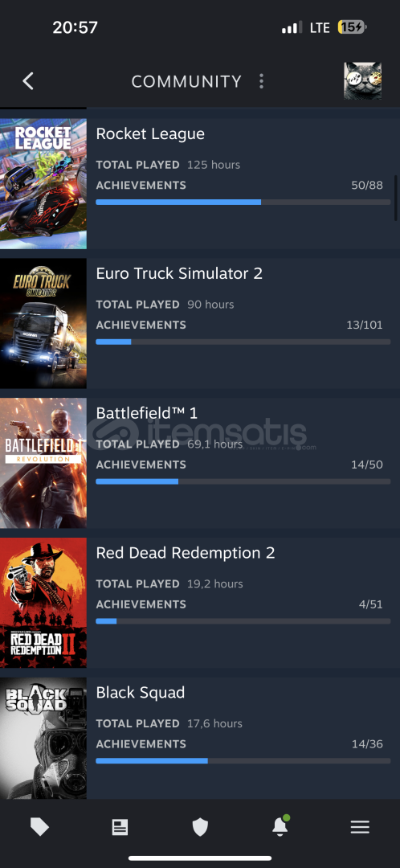Open the Notifications bell icon

coord(280,826)
